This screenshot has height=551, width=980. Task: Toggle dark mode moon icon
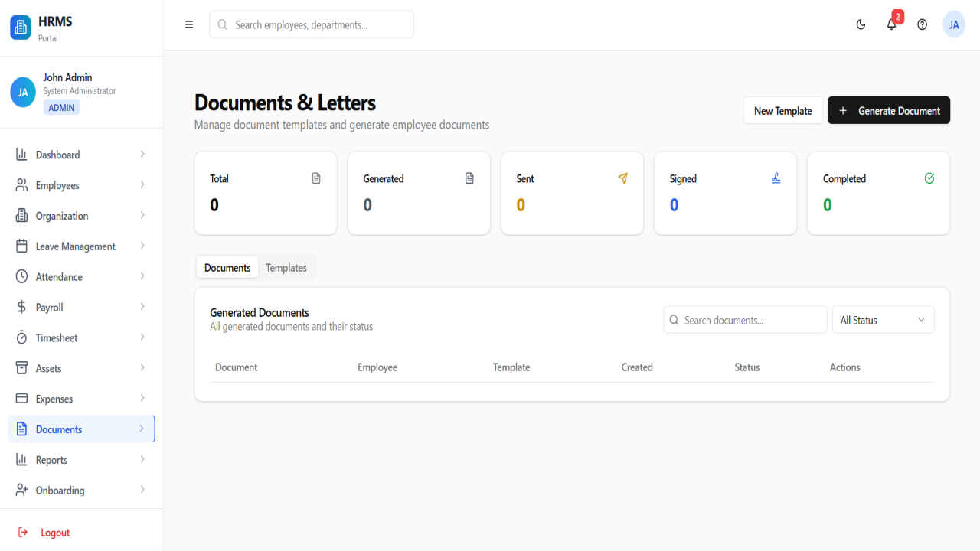(861, 24)
